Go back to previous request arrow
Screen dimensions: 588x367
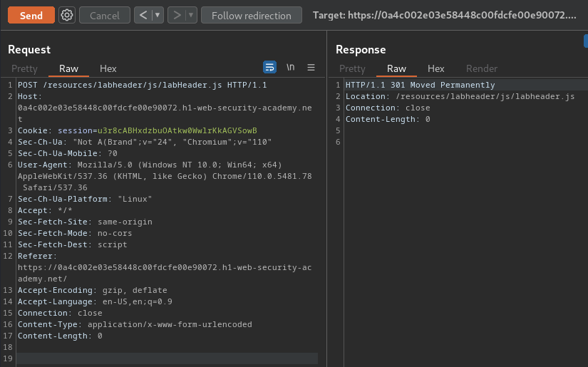pyautogui.click(x=143, y=16)
